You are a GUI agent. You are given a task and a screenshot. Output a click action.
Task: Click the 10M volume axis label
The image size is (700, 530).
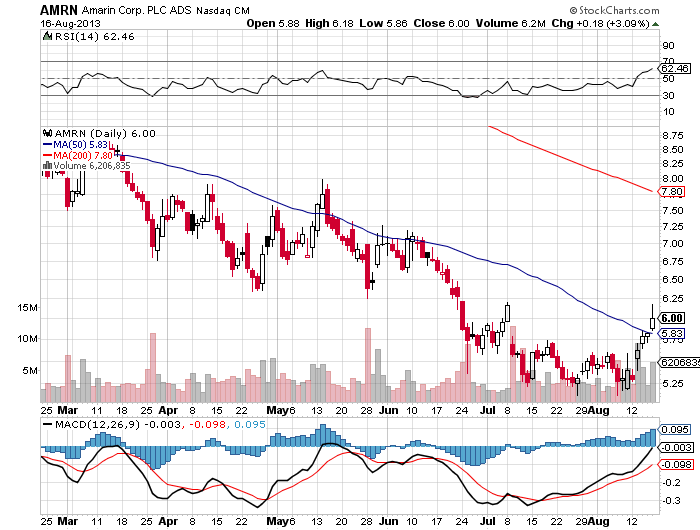tap(28, 338)
